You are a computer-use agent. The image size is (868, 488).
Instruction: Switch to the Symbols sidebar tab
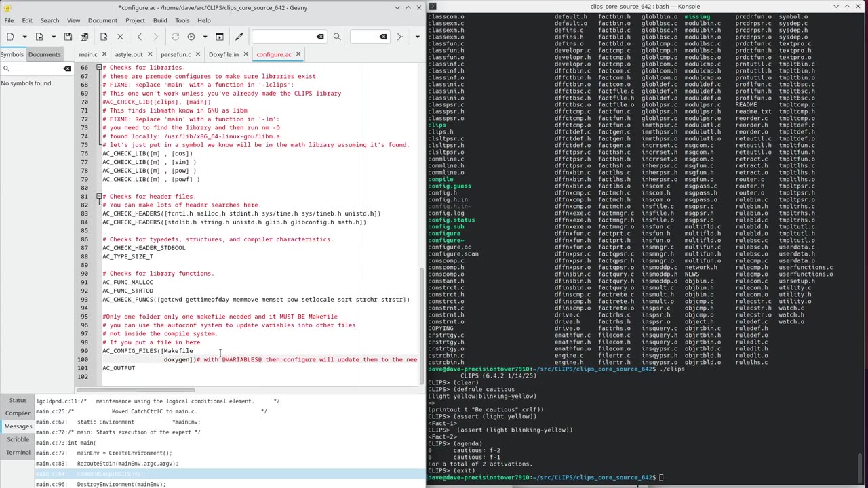click(12, 54)
